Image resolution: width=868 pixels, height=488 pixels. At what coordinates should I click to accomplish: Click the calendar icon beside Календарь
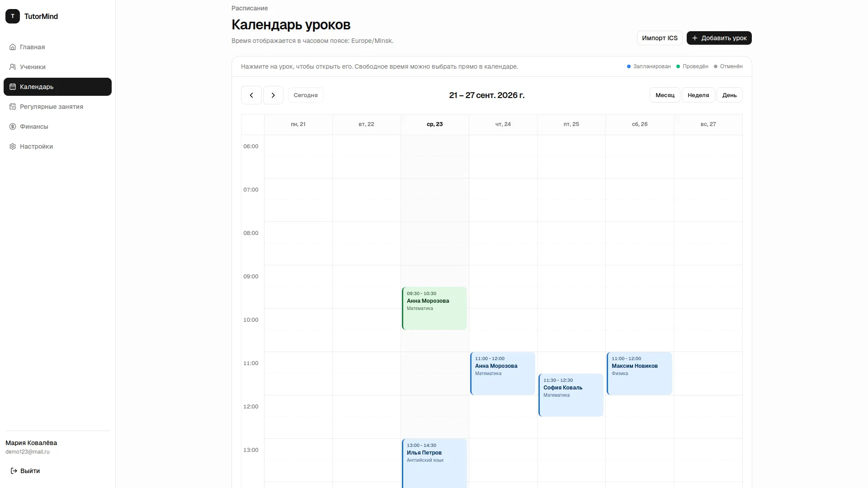click(x=13, y=87)
